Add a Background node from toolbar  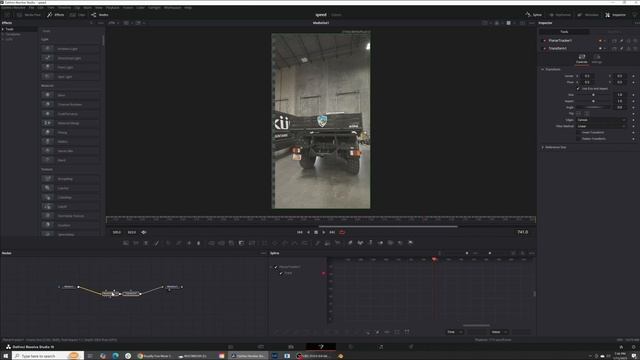click(x=126, y=243)
